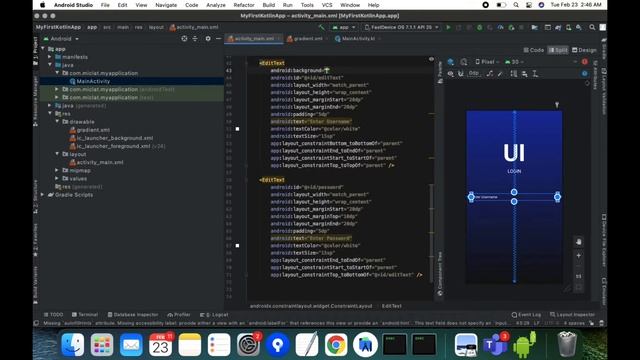This screenshot has width=640, height=360.
Task: Open the AVD Manager toolbar icon
Action: [569, 27]
